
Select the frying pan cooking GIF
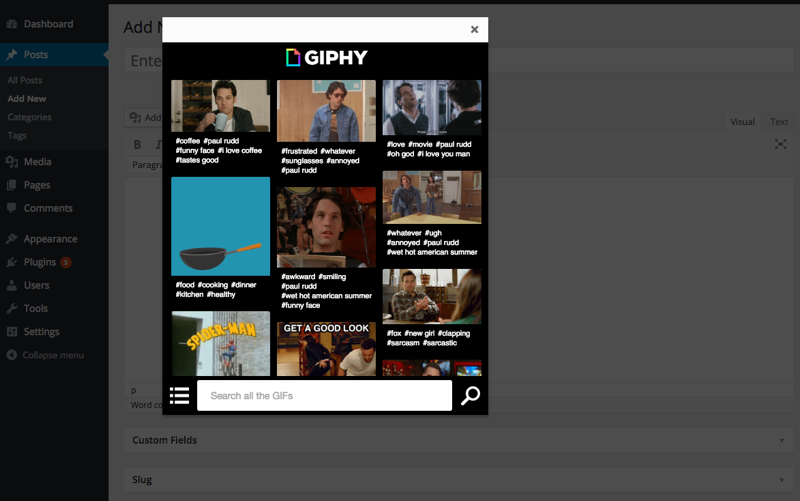click(220, 227)
